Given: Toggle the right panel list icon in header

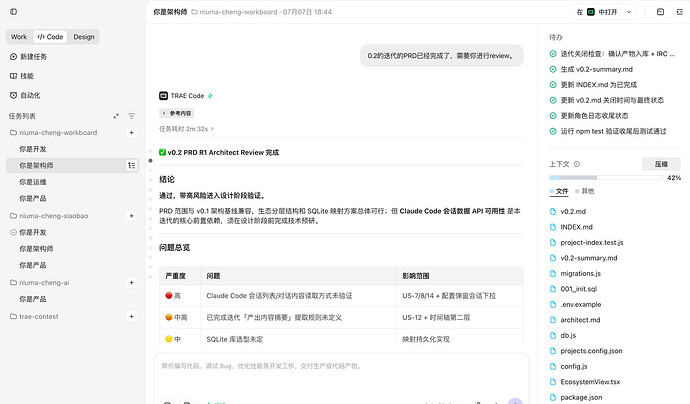Looking at the screenshot, I should tap(680, 12).
